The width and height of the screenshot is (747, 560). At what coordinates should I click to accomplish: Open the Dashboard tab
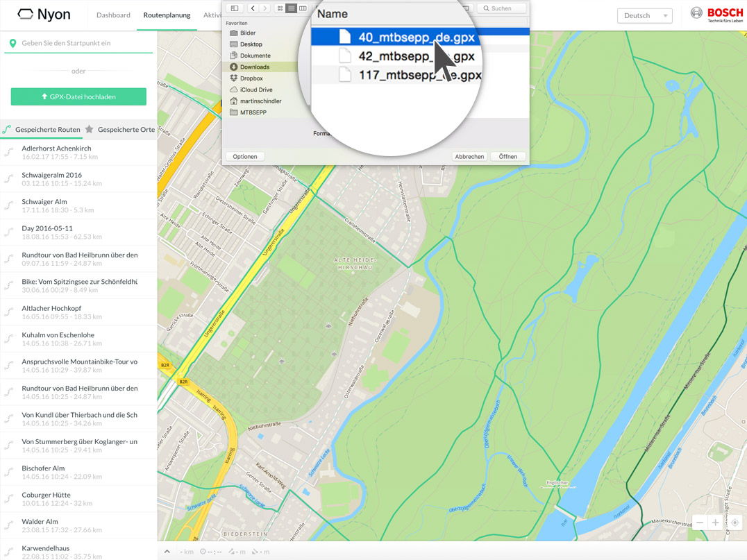tap(113, 15)
